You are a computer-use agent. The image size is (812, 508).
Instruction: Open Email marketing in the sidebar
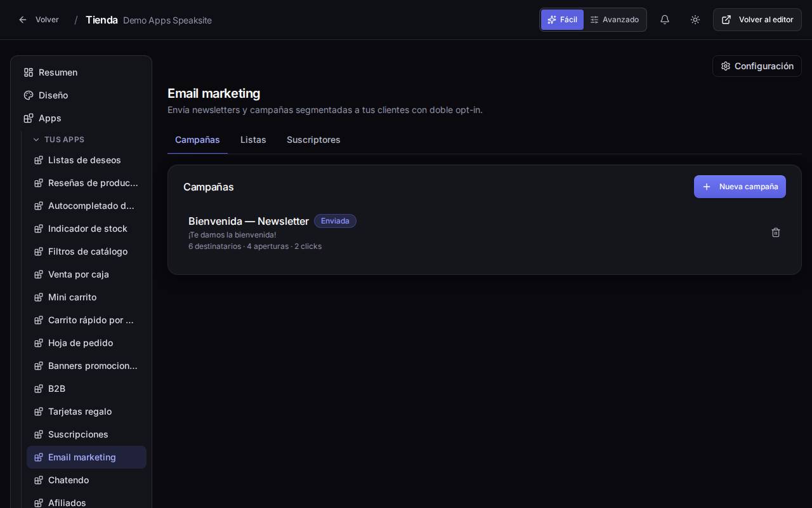86,457
